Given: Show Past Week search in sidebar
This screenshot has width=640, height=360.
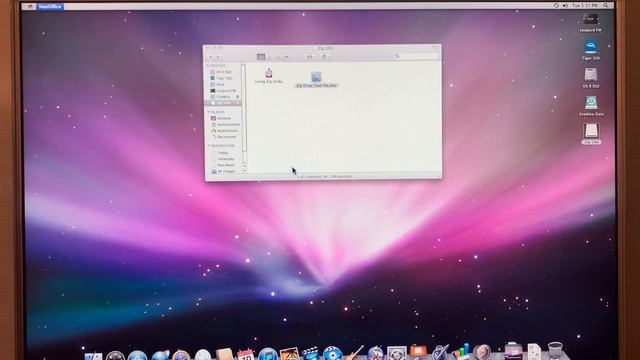Looking at the screenshot, I should 224,165.
